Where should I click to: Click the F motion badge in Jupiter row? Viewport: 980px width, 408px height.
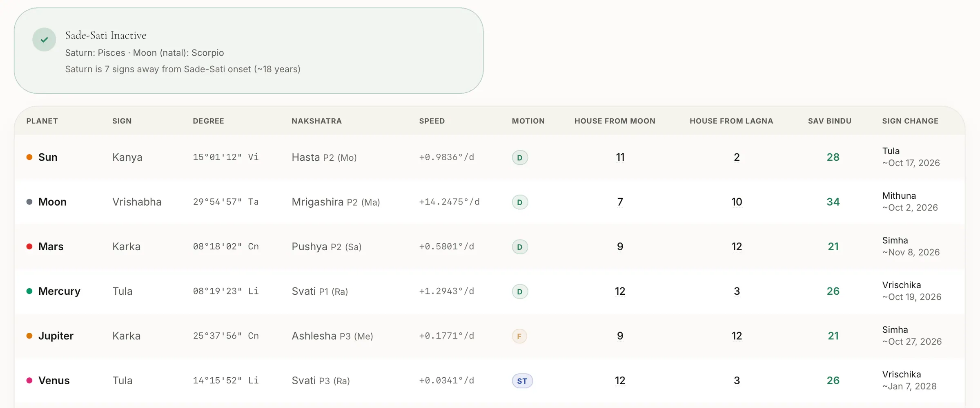pyautogui.click(x=519, y=336)
